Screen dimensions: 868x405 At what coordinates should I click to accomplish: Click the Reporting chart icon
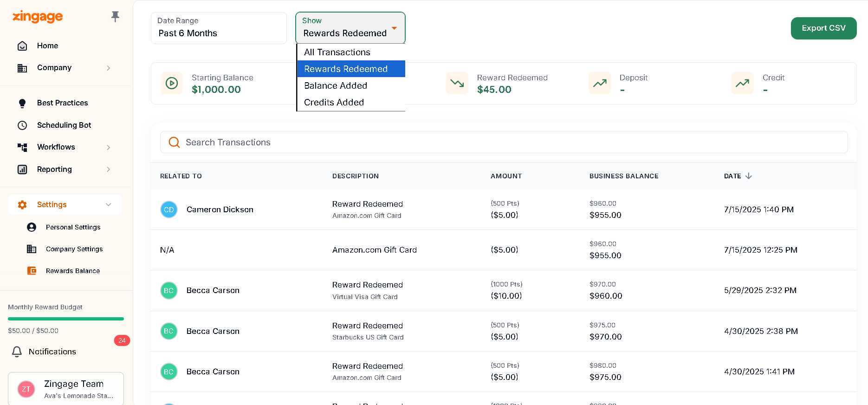click(x=22, y=170)
